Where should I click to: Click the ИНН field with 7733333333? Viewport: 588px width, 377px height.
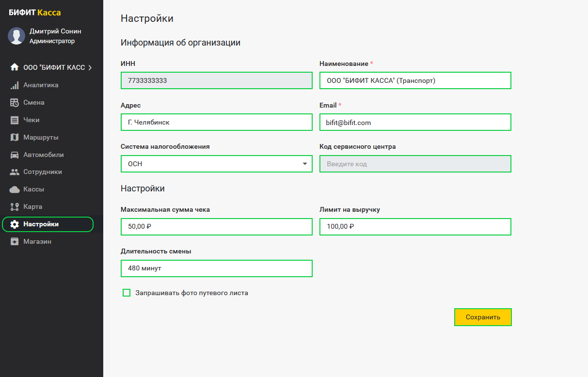(216, 80)
